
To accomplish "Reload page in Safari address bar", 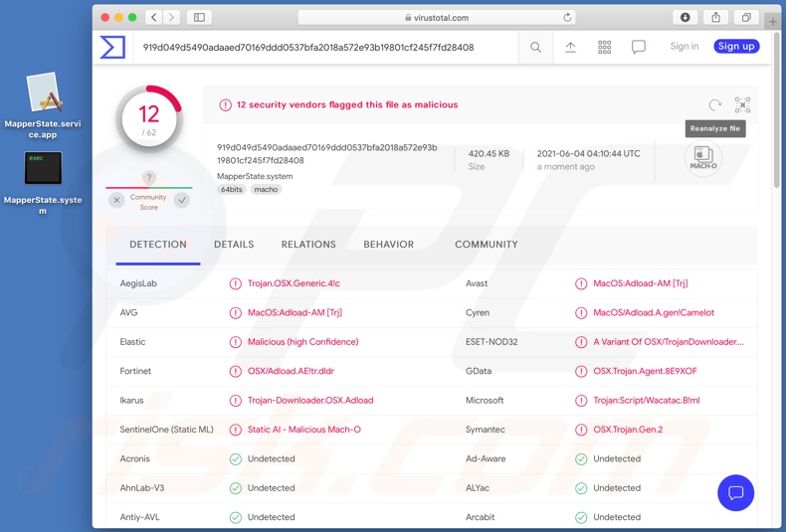I will [567, 18].
